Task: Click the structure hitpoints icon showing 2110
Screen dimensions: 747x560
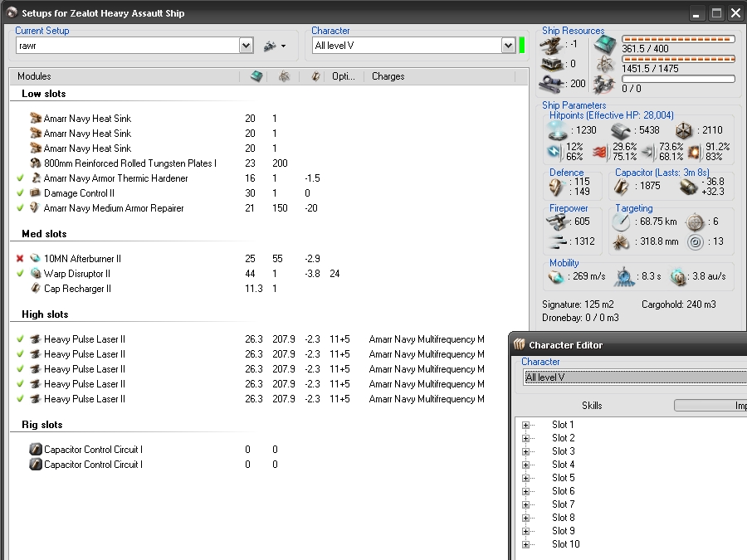Action: pos(684,130)
